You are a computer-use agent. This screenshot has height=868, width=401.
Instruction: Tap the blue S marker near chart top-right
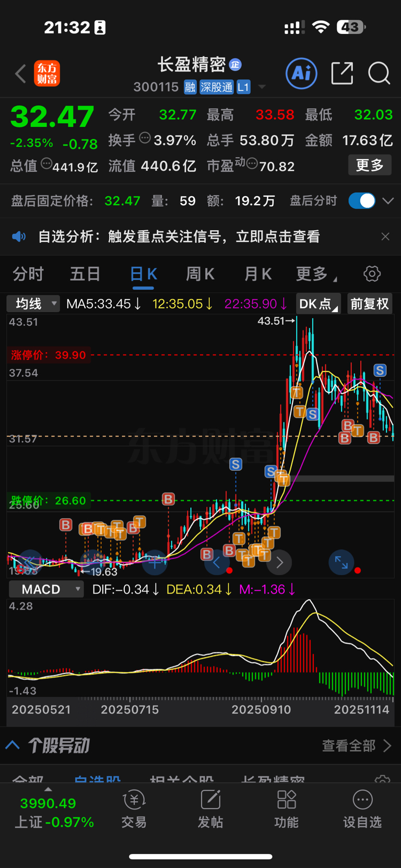pos(380,371)
